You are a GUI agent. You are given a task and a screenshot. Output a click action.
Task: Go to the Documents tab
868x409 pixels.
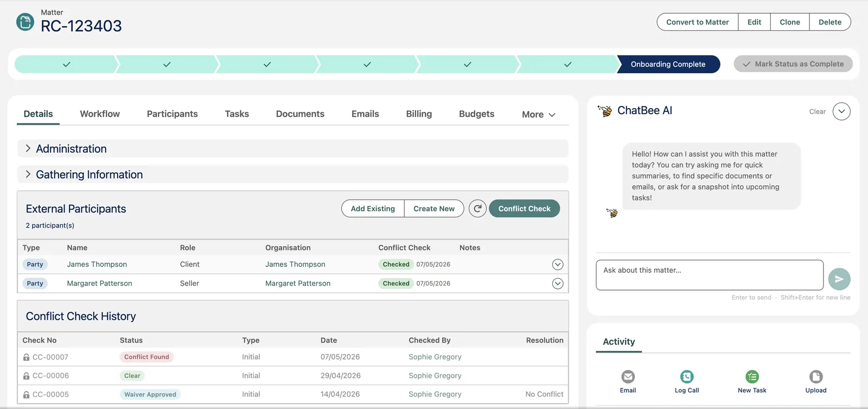(300, 114)
